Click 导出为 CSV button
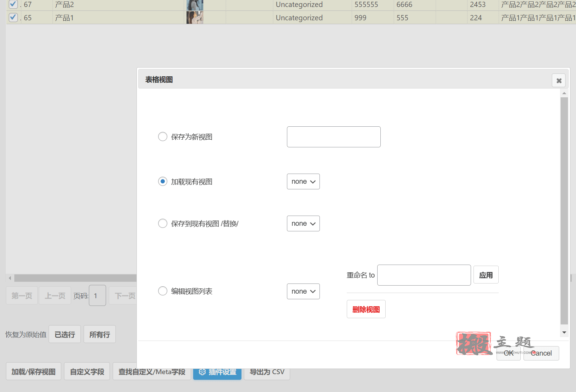Screen dimensions: 576x392 pos(267,373)
